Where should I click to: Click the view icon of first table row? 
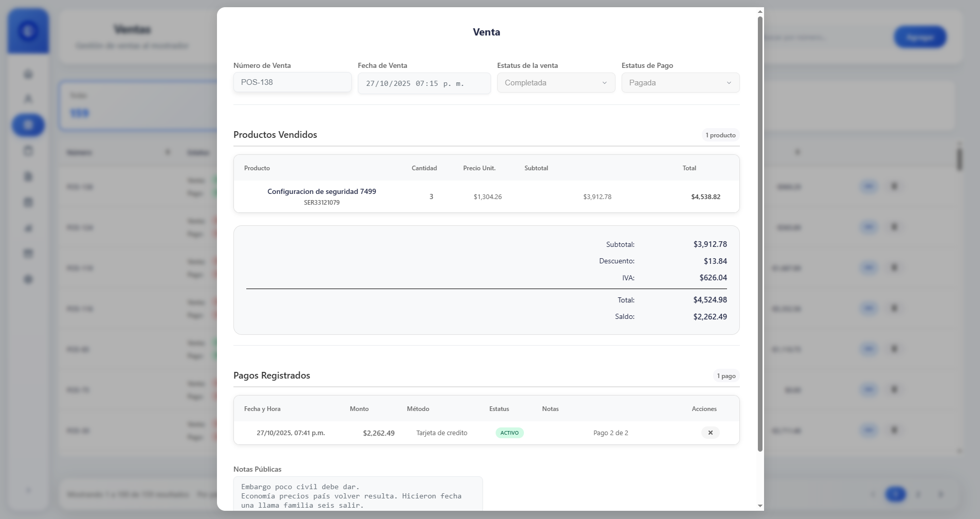click(869, 186)
